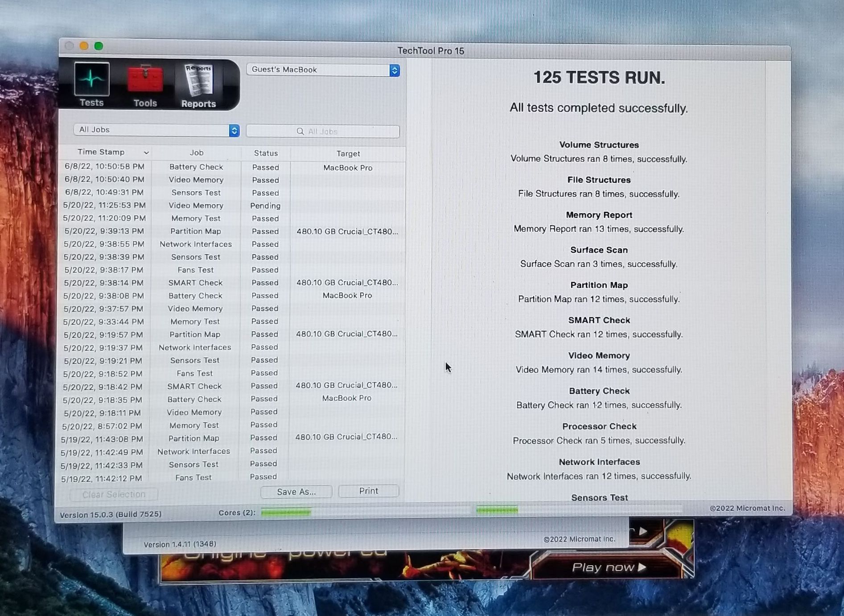
Task: Select the 6/8/22 10:50:58 PM Battery Check row
Action: [232, 167]
